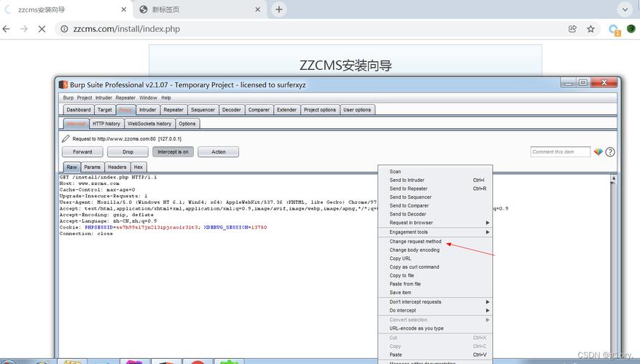Screen dimensions: 640x364
Task: Switch to the Hex view tab
Action: pos(138,167)
